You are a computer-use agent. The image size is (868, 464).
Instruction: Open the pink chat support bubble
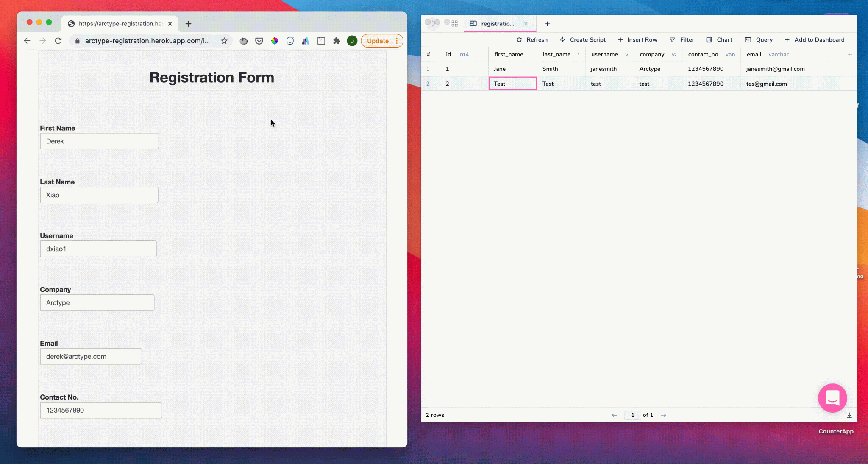(832, 398)
